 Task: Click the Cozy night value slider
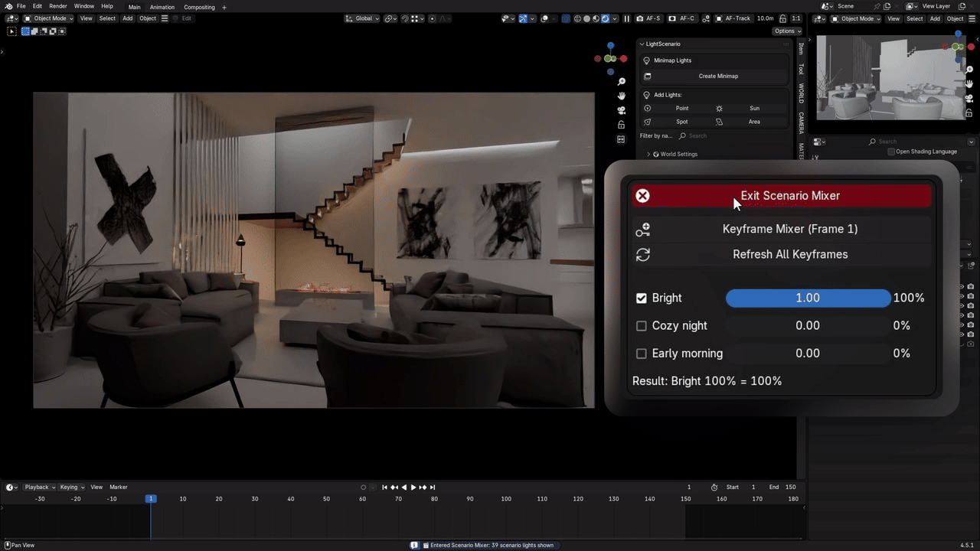pos(808,326)
